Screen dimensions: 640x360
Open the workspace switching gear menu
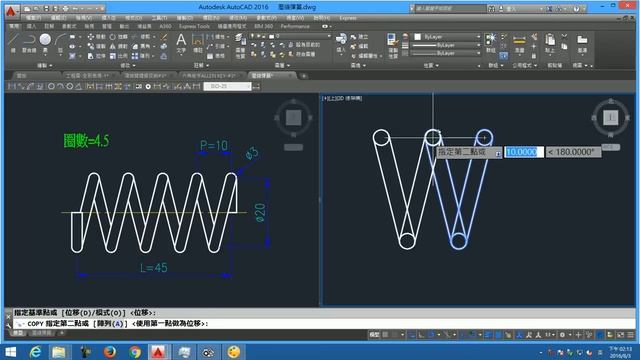point(563,335)
